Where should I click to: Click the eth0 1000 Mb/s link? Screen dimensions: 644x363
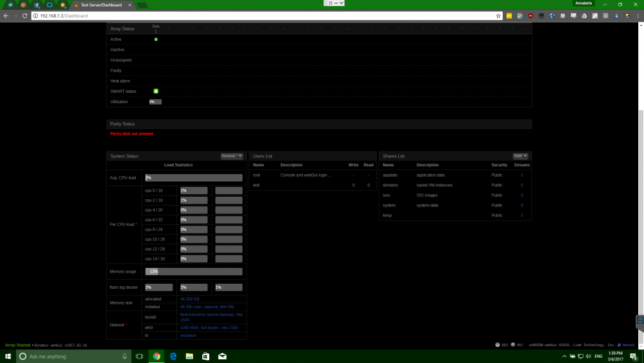point(209,328)
